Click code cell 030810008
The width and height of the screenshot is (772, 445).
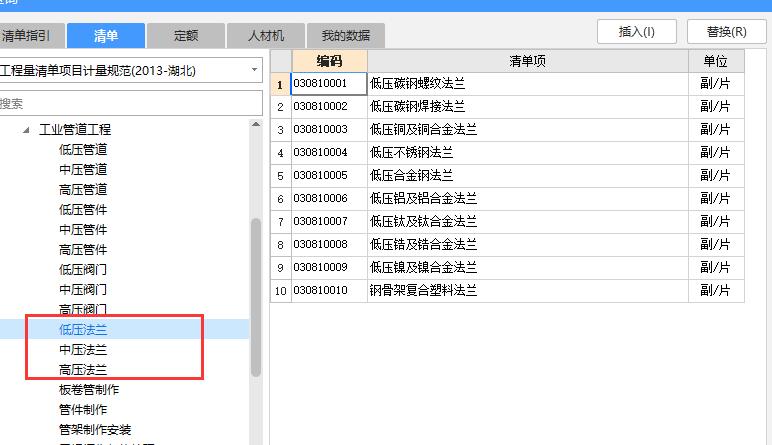pos(329,245)
